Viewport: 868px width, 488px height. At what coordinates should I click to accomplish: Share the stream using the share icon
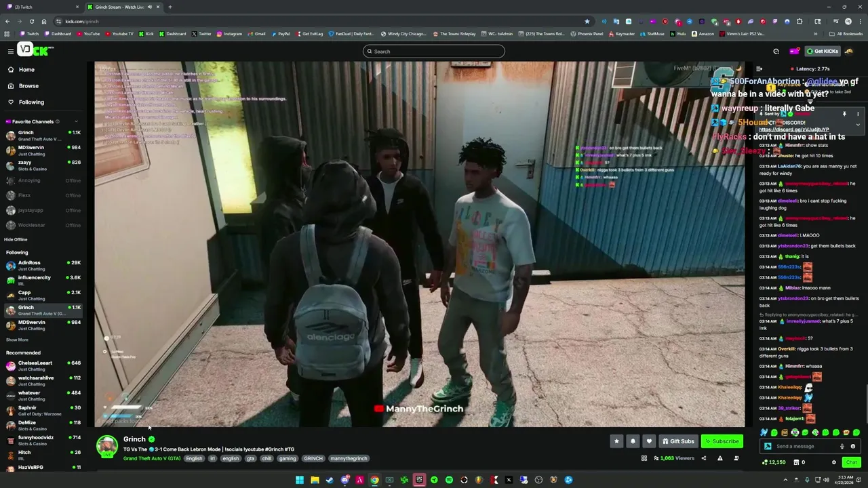(x=703, y=458)
